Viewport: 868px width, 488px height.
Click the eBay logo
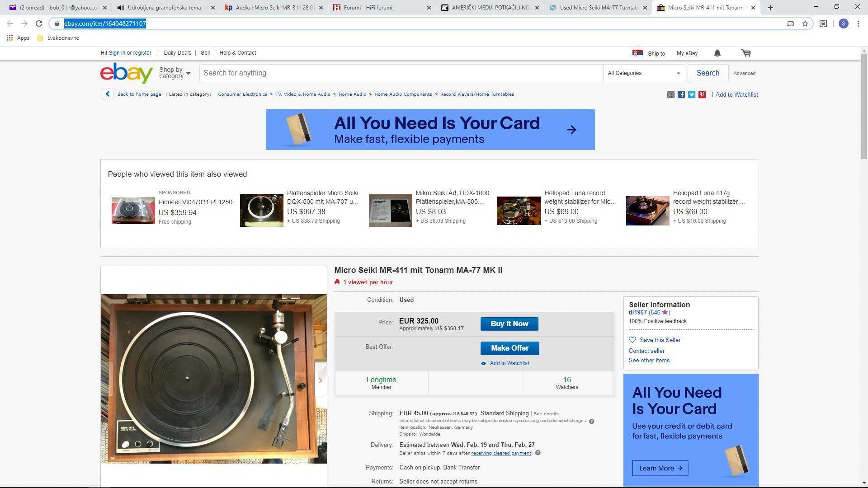[127, 73]
